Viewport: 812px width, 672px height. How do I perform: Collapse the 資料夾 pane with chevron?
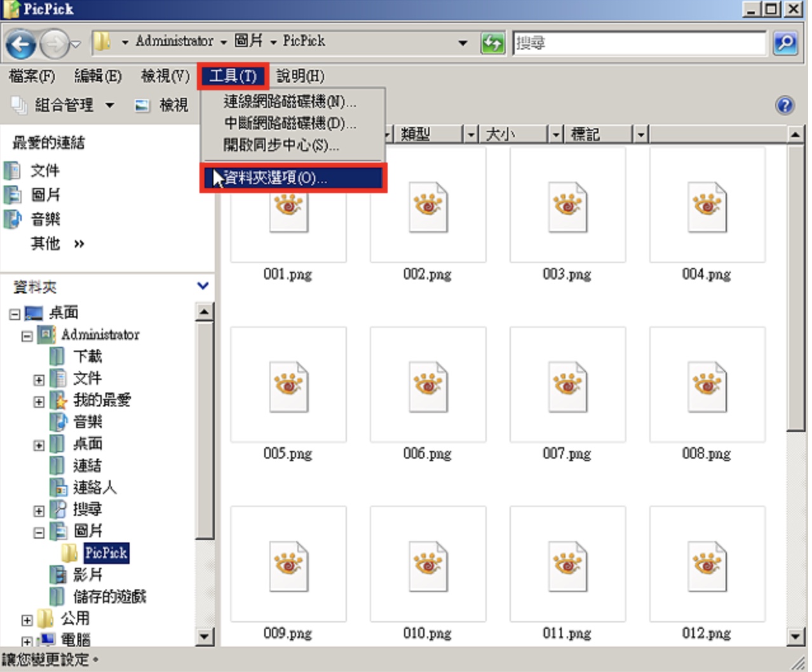click(203, 286)
